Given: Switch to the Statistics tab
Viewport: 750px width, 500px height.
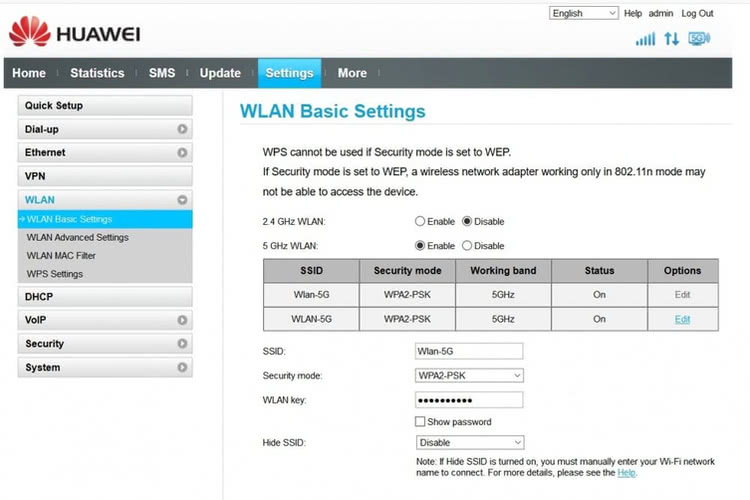Looking at the screenshot, I should tap(97, 73).
